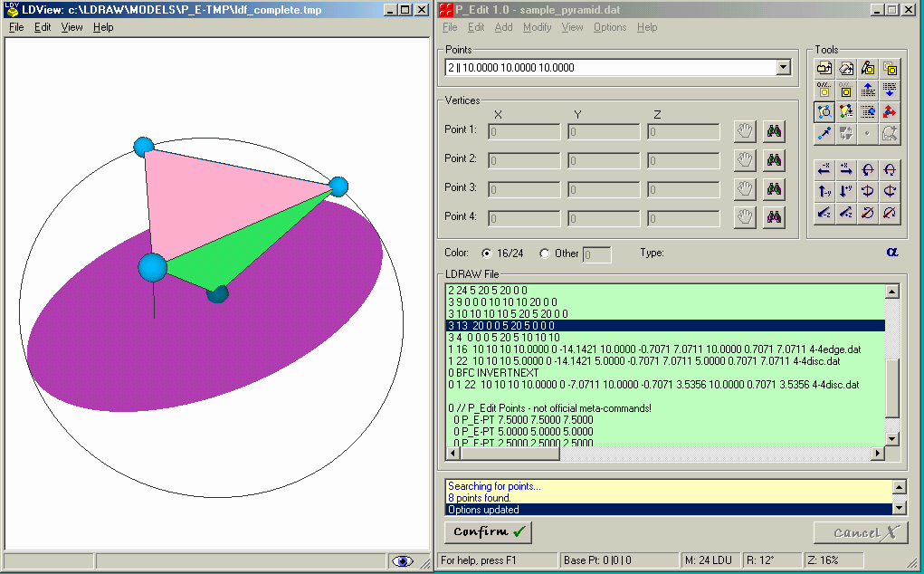Select the move -X arrow tool
The width and height of the screenshot is (924, 574).
click(824, 169)
